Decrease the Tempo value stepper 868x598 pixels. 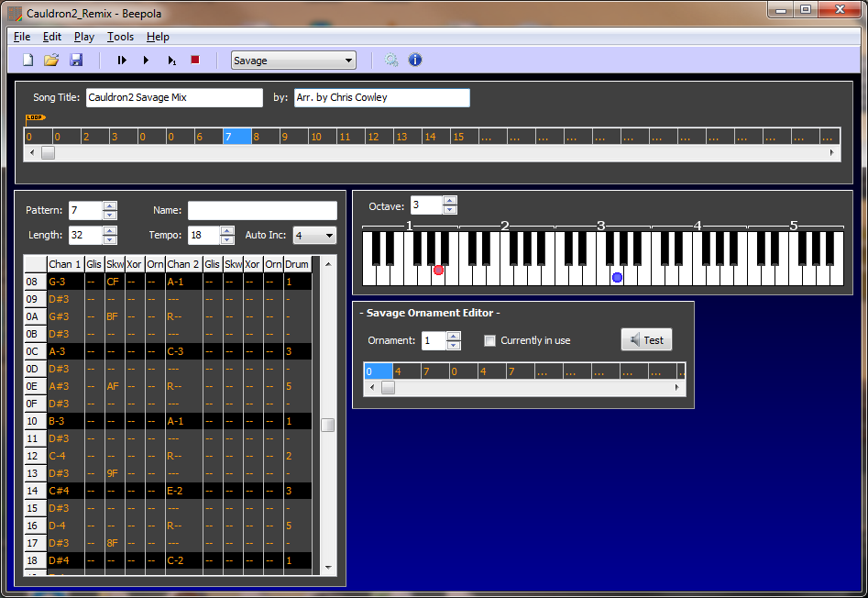point(229,240)
